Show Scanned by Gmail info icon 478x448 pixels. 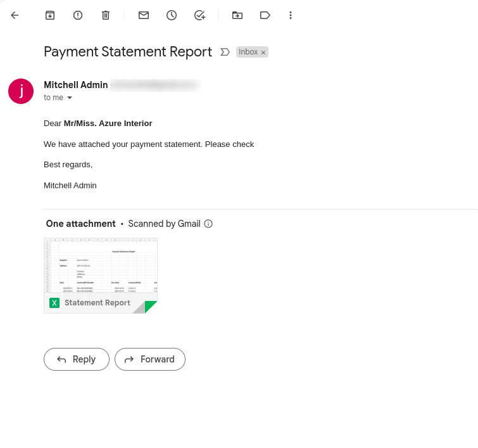pyautogui.click(x=208, y=224)
